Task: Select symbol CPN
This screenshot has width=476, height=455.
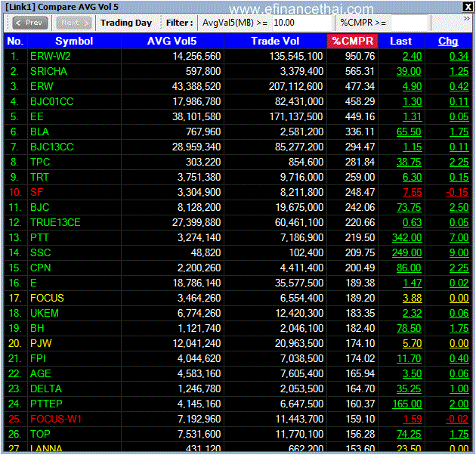Action: click(40, 268)
